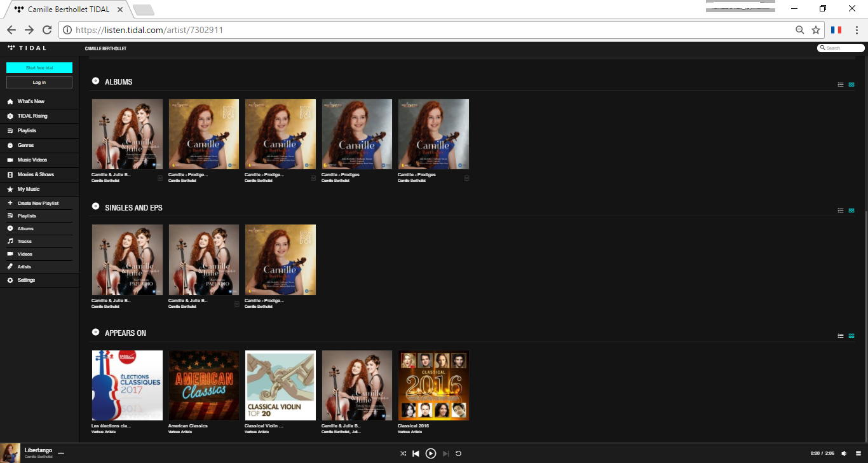Screen dimensions: 868x463
Task: Click the TIDAL Rising hexagon icon
Action: click(x=10, y=116)
